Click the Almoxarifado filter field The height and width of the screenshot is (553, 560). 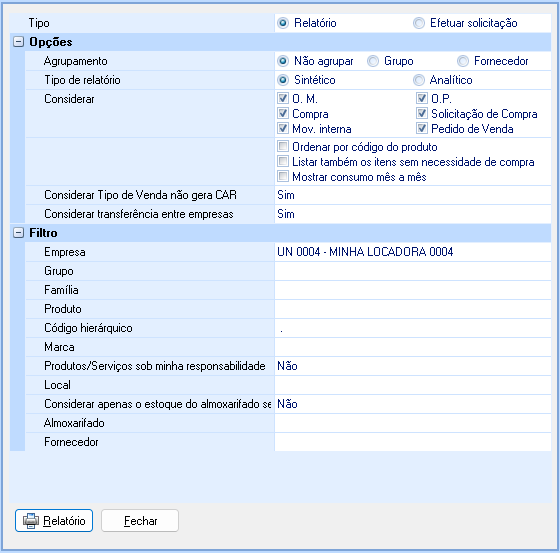point(413,423)
